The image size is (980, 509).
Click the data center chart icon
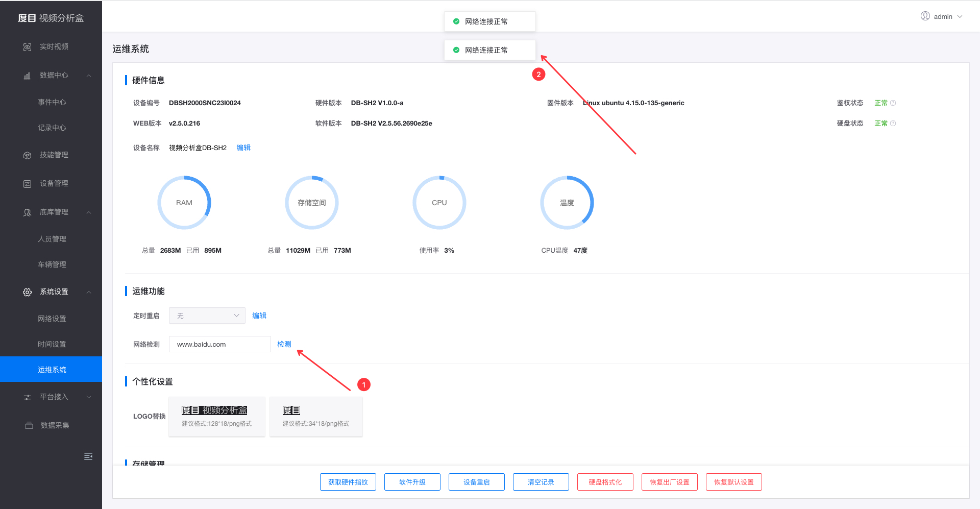click(x=28, y=76)
